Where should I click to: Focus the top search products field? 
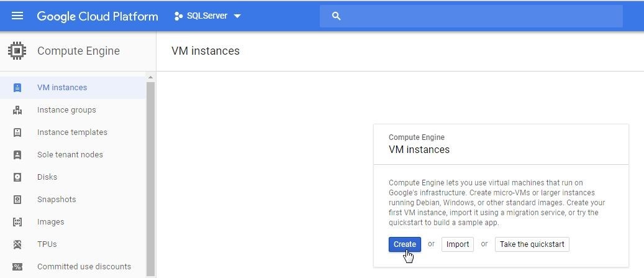click(471, 16)
